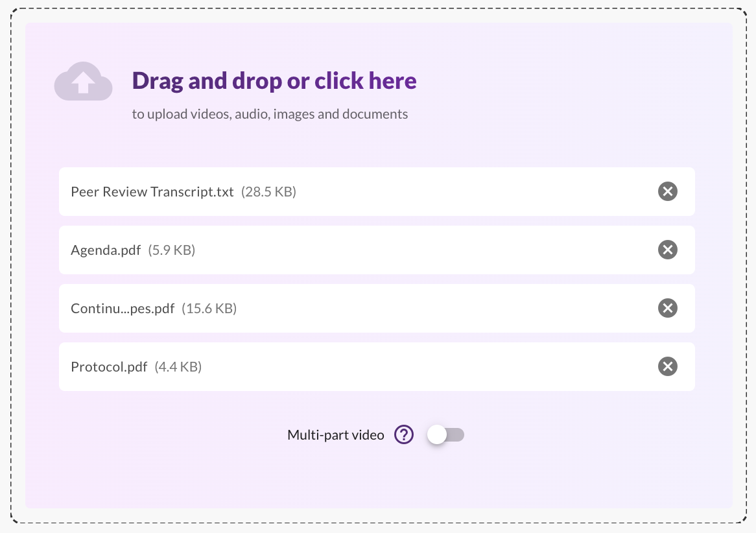The width and height of the screenshot is (756, 533).
Task: Click the cloud upload icon
Action: point(83,82)
